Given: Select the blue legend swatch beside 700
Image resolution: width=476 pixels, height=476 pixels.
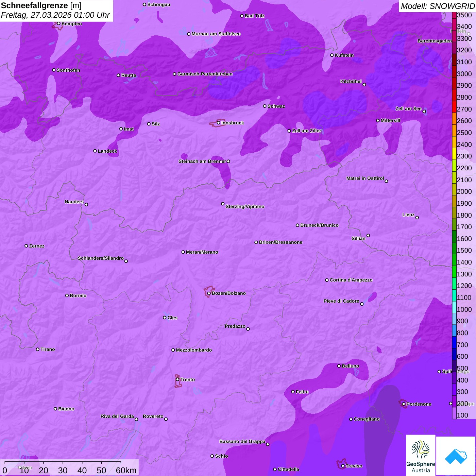Looking at the screenshot, I should pyautogui.click(x=454, y=342).
